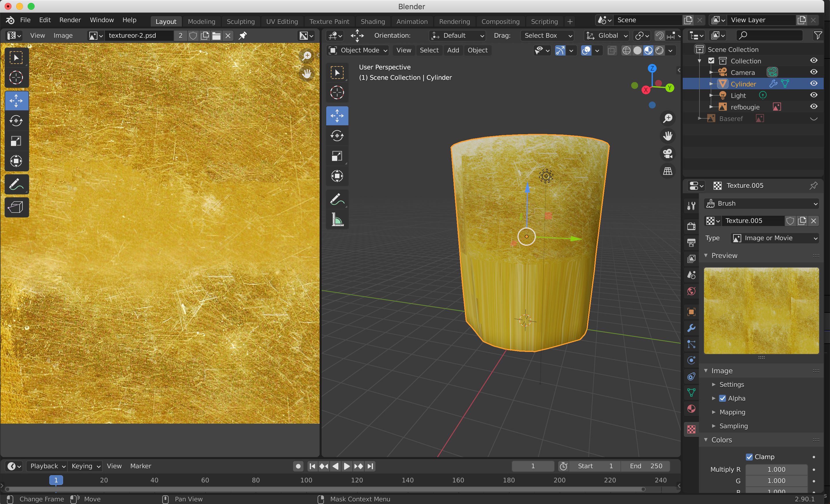This screenshot has width=830, height=504.
Task: Choose the Cursor tool in 3D viewport
Action: tap(337, 92)
